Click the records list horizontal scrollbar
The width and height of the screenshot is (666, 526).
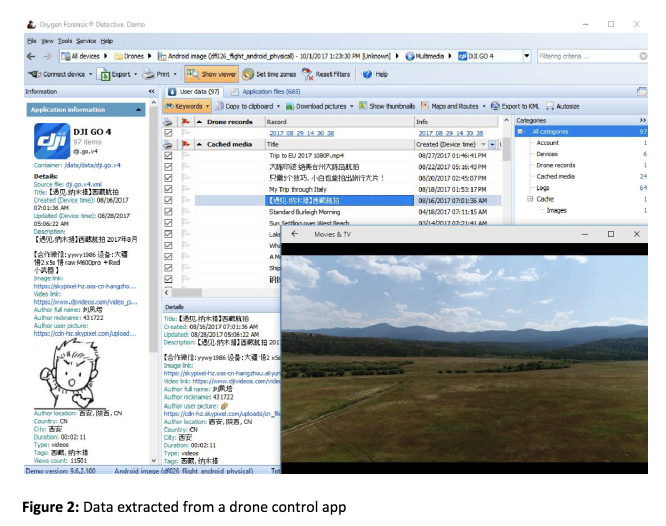tap(187, 292)
